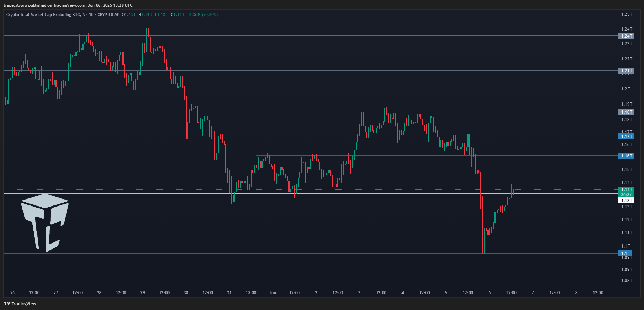Click the date label 4 on the time axis
Screen dimensions: 644x310
click(x=403, y=293)
